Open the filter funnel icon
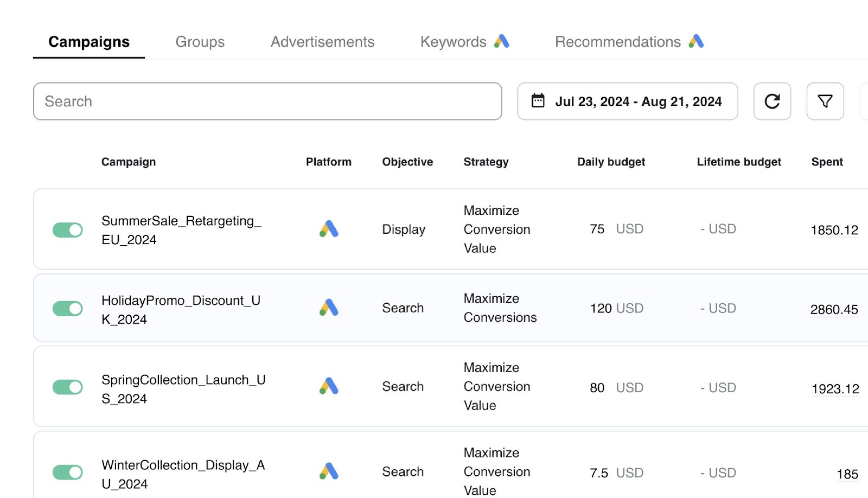 point(825,101)
